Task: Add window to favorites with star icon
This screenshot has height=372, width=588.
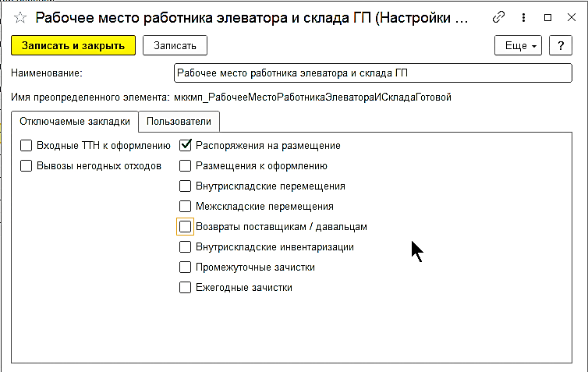Action: coord(19,17)
